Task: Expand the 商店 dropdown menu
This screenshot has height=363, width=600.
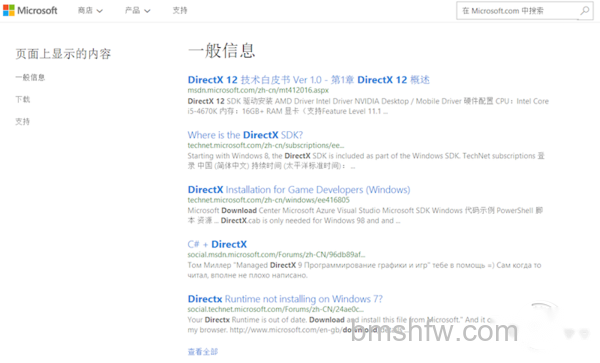Action: (x=90, y=11)
